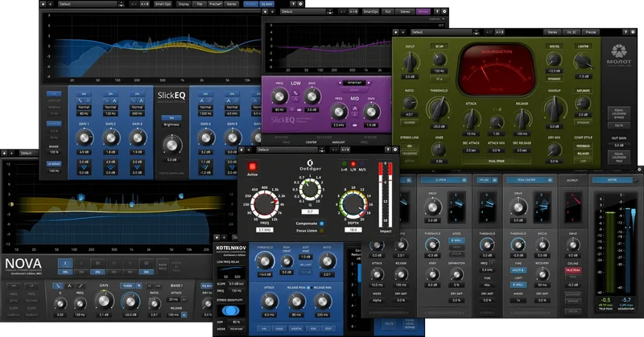Image resolution: width=644 pixels, height=337 pixels.
Task: Select Nova band VI tab
Action: (147, 263)
